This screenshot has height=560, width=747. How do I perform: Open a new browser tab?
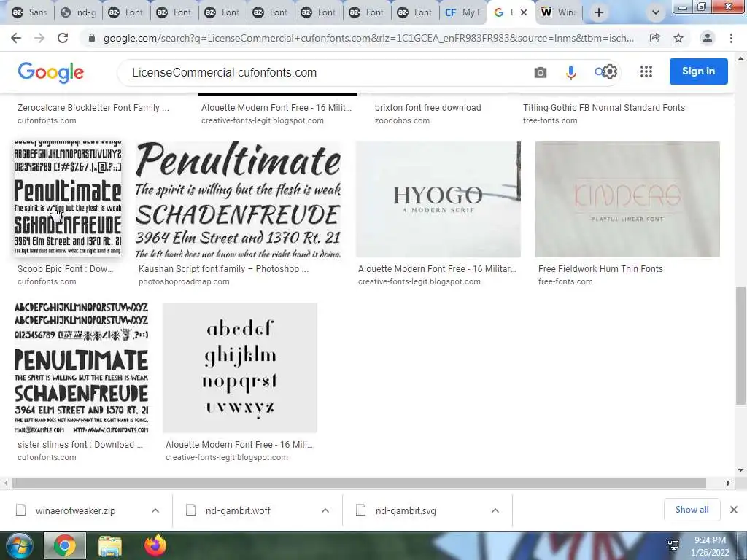[x=599, y=12]
